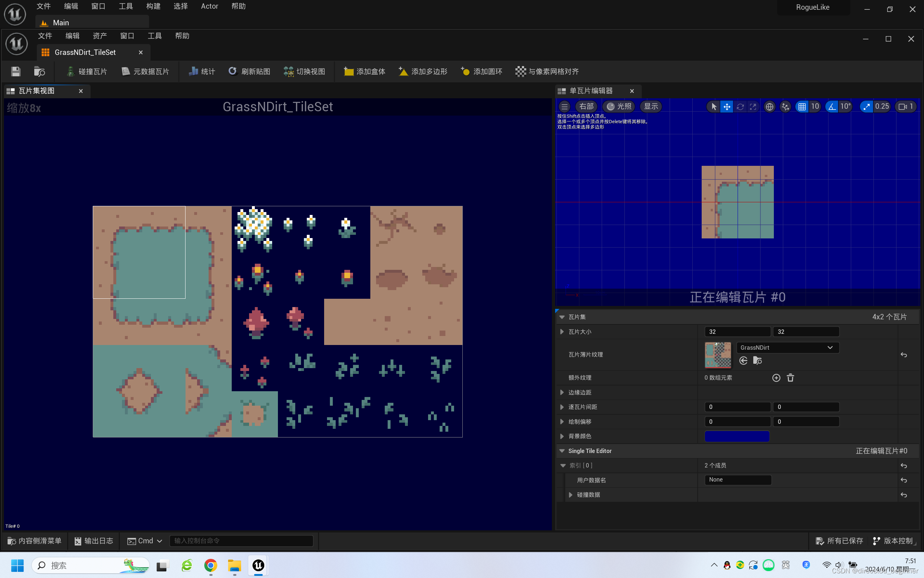Image resolution: width=924 pixels, height=578 pixels.
Task: Empty the 额外纹理 array with trash icon
Action: (x=790, y=378)
